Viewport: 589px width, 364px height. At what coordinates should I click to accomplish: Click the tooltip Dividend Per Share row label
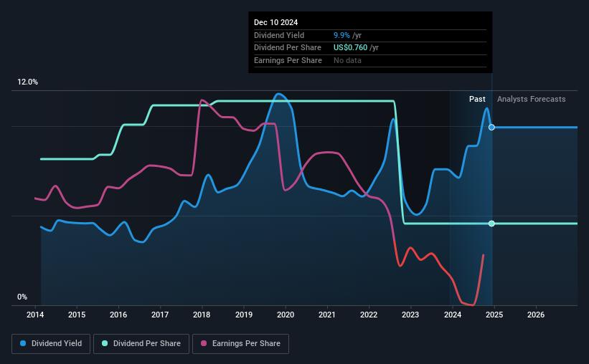288,48
